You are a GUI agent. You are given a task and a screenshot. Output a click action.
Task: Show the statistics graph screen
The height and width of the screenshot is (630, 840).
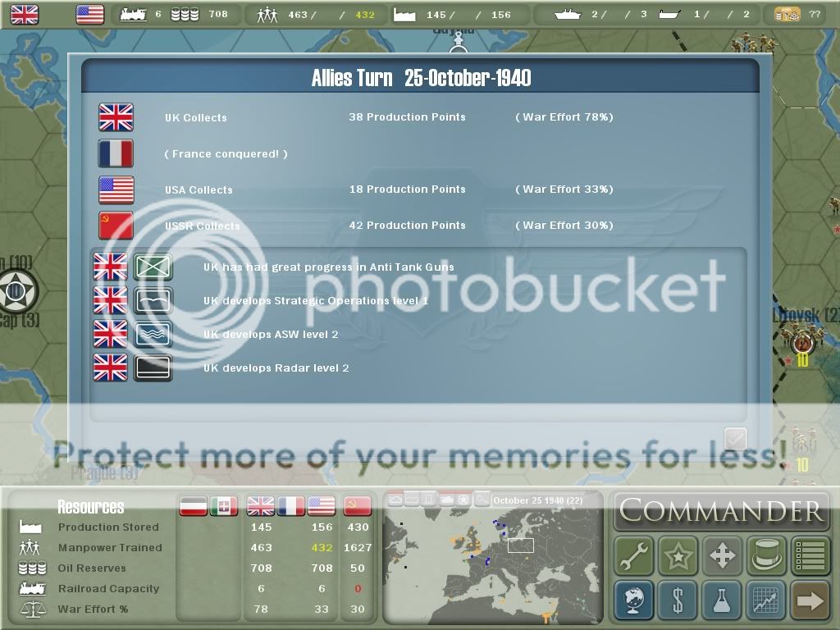(766, 600)
